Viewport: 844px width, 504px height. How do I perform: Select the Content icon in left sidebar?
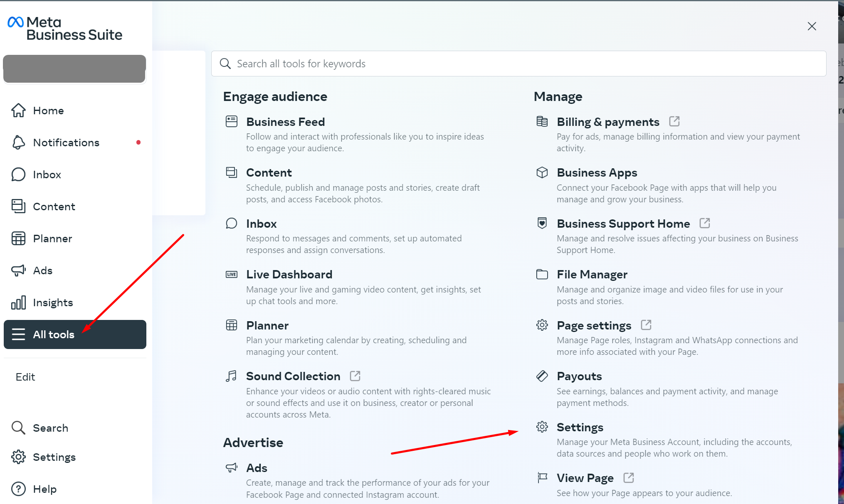click(x=18, y=207)
